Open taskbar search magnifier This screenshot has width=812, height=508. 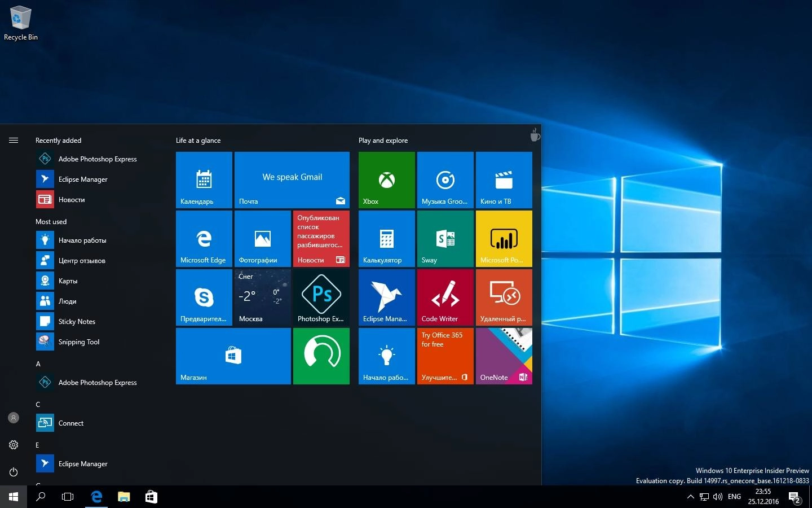(41, 497)
